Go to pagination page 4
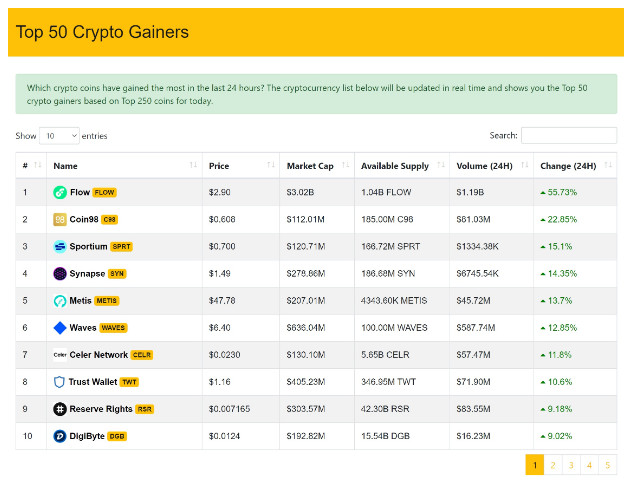 pos(589,465)
